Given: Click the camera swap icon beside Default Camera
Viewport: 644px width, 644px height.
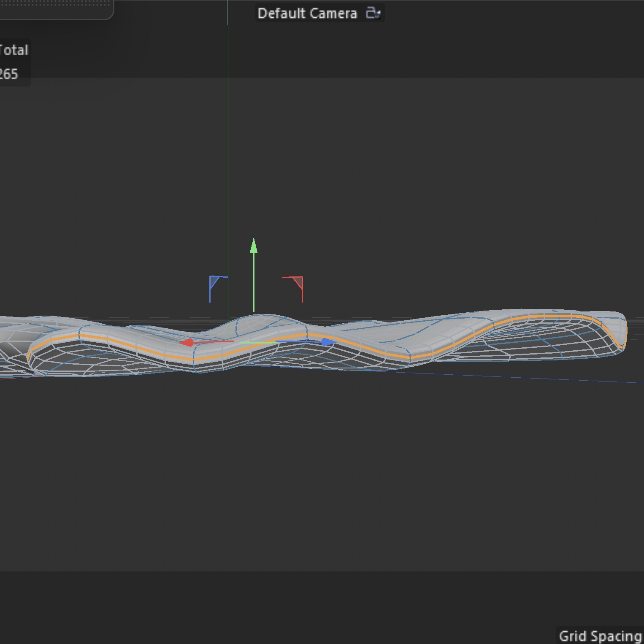Looking at the screenshot, I should (x=373, y=13).
